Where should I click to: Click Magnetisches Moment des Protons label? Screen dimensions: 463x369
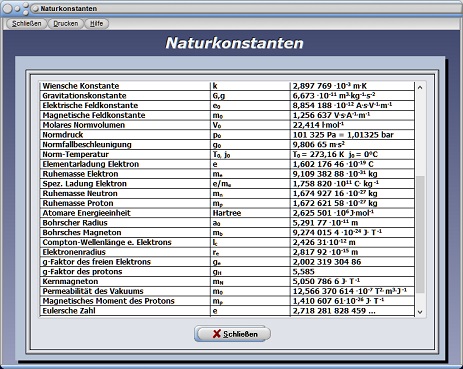point(108,301)
